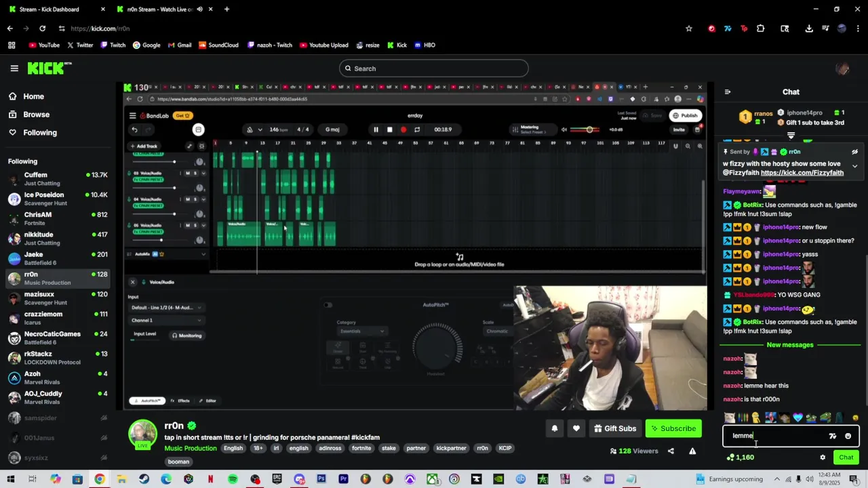The height and width of the screenshot is (488, 868).
Task: Bookmark this page with star icon
Action: click(689, 28)
